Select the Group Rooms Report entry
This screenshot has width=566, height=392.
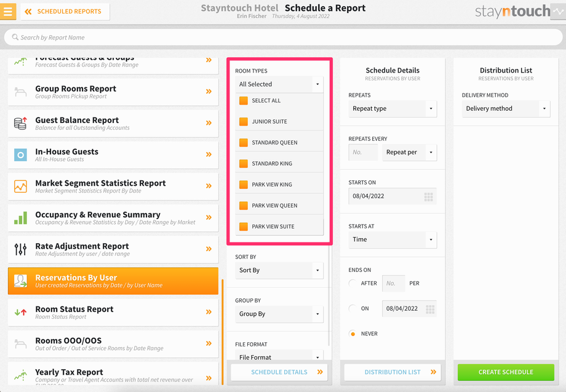113,92
